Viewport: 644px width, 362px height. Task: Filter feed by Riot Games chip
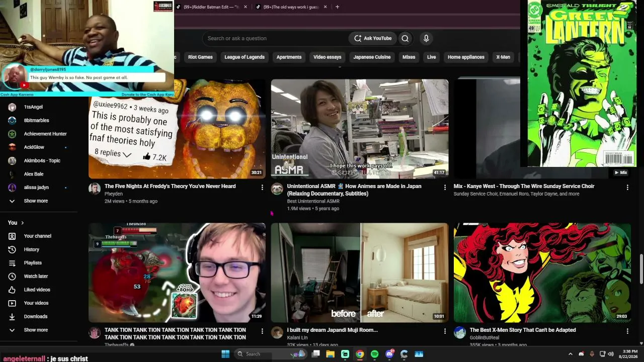pos(200,57)
